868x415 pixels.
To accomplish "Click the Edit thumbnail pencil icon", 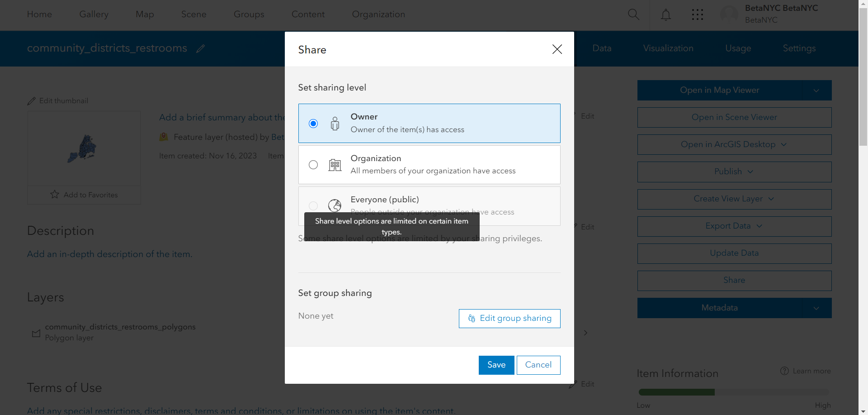I will (x=31, y=100).
